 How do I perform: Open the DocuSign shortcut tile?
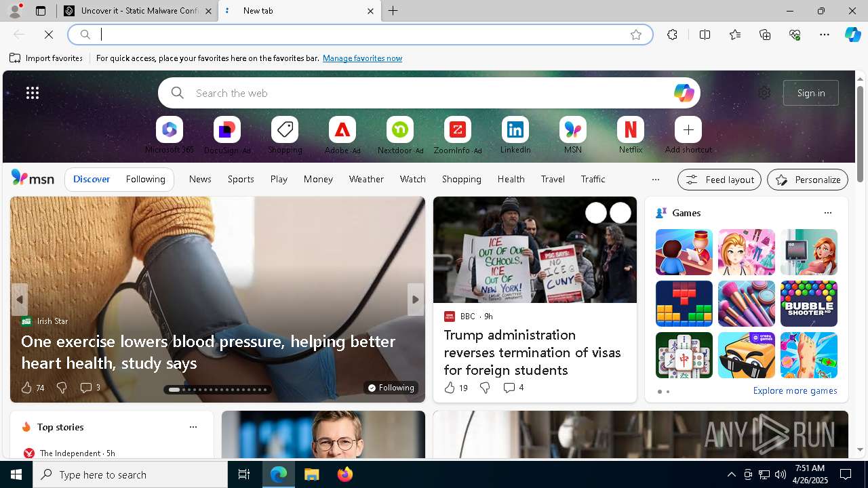[x=227, y=129]
